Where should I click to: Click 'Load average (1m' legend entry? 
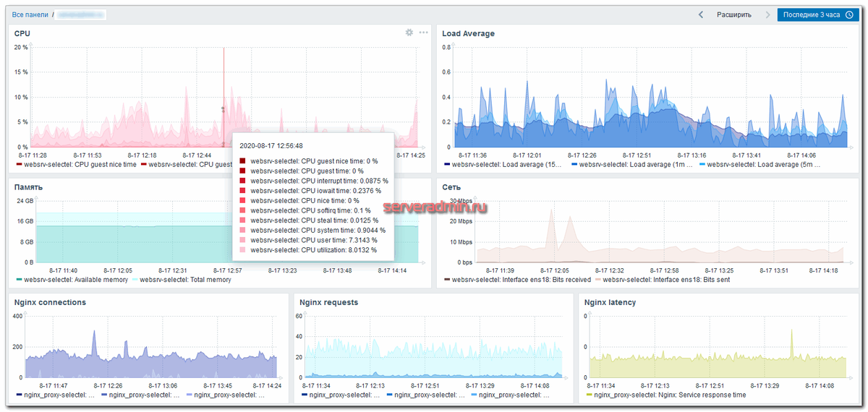631,165
